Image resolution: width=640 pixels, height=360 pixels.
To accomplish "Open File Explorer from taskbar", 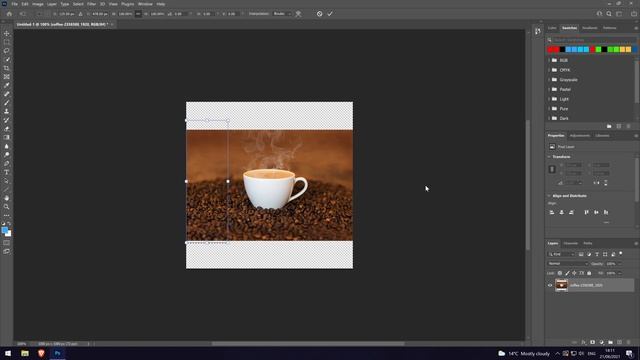I will 25,353.
